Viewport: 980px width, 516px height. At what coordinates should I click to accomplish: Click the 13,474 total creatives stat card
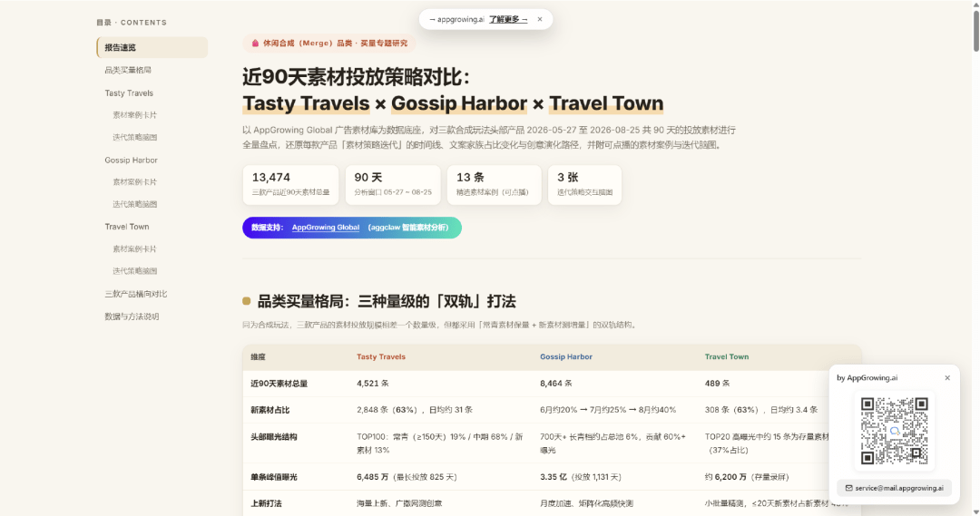(x=290, y=185)
